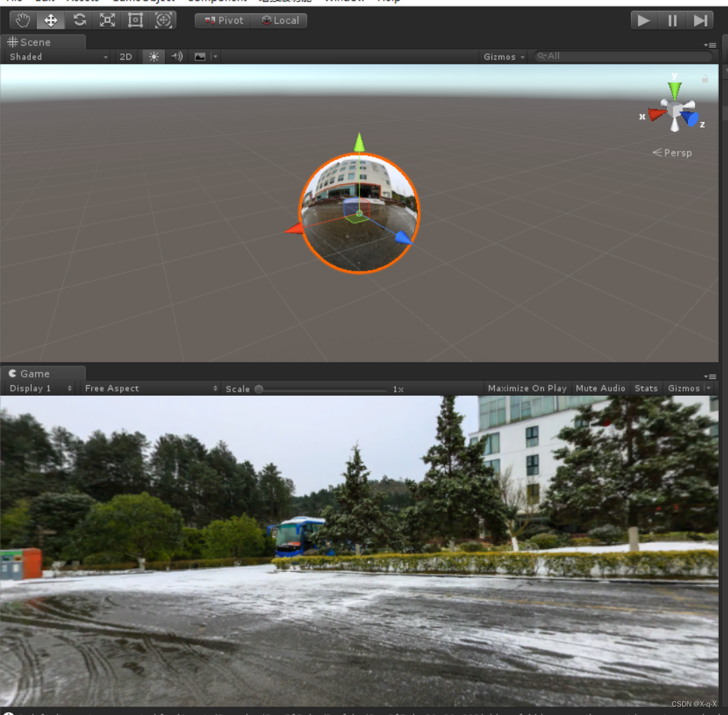Open Game view Gizmos dropdown arrow
The height and width of the screenshot is (715, 728).
708,388
